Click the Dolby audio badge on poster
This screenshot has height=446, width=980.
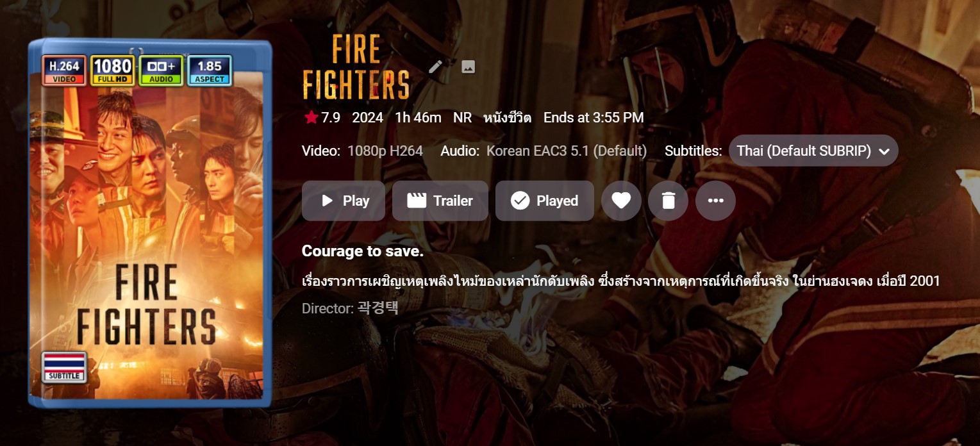point(162,70)
